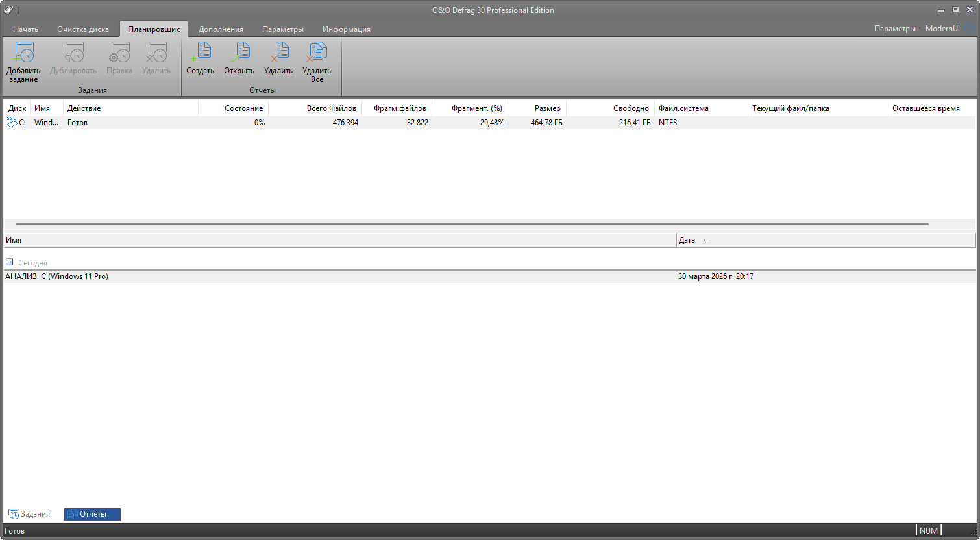Click the SSD drive C: icon
980x540 pixels.
click(x=12, y=122)
